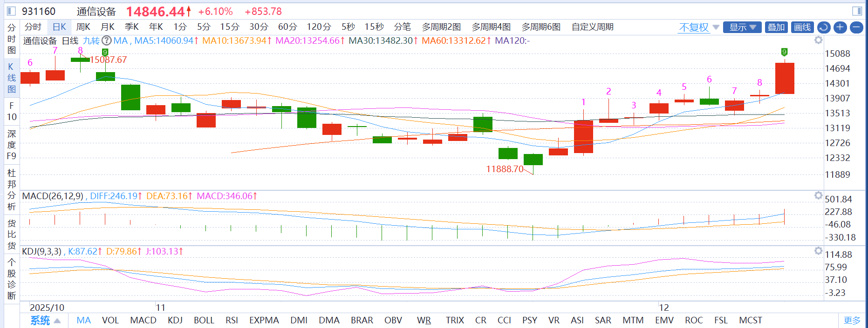Switch to the 分时 period tab

[33, 27]
